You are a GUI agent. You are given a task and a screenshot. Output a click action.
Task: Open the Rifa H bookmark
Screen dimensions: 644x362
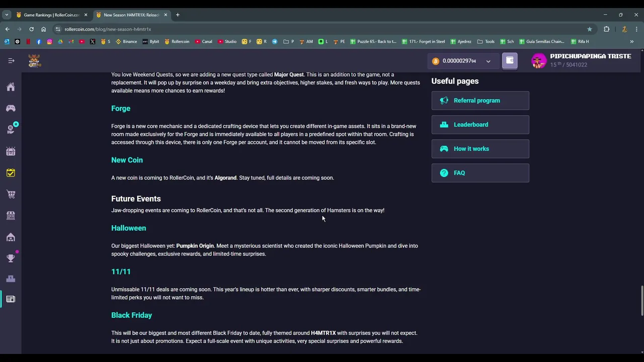(580, 42)
